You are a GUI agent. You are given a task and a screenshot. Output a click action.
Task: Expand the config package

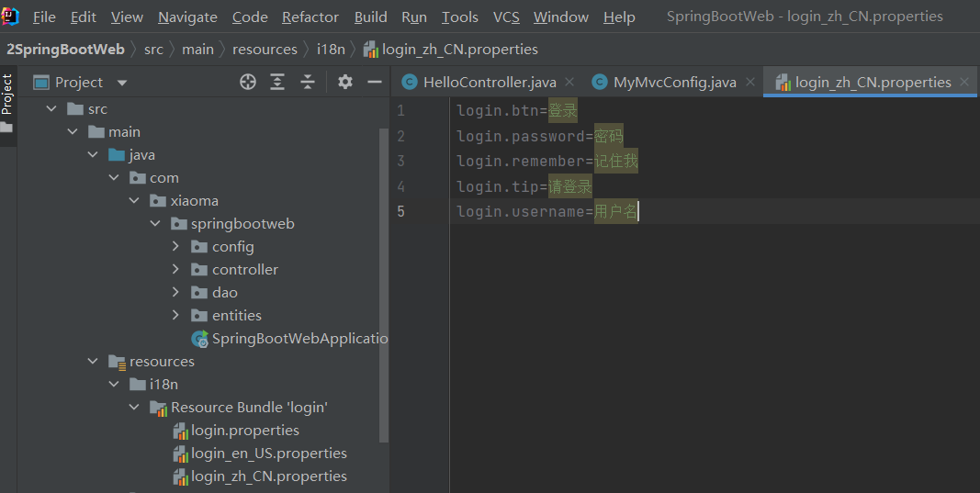point(175,247)
